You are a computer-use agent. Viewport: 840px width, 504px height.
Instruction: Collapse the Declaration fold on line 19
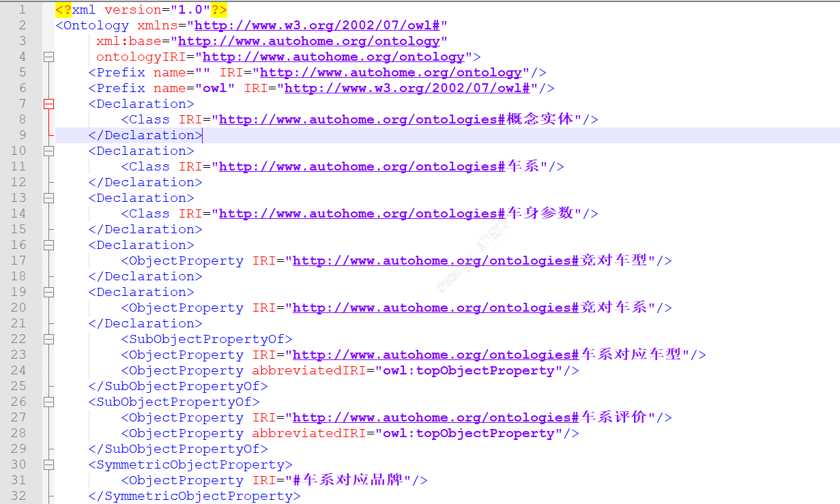tap(48, 293)
